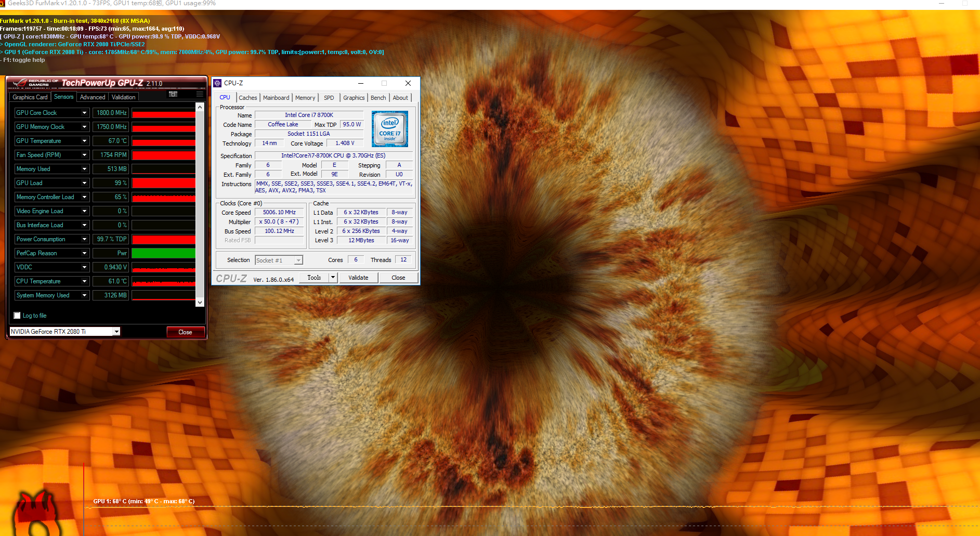Click the GPU Core Clock value 1800.0 MHz
The height and width of the screenshot is (536, 980).
(111, 113)
